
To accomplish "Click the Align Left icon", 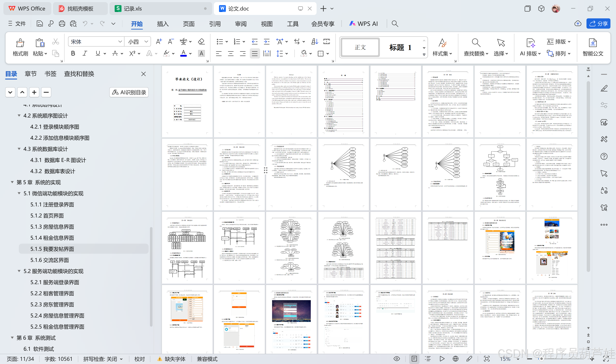I will 219,53.
